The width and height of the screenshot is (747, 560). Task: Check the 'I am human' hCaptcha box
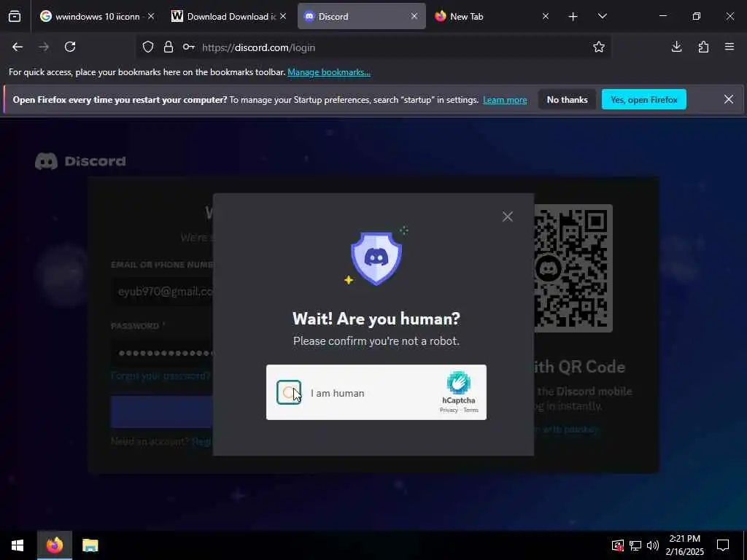[x=289, y=392]
